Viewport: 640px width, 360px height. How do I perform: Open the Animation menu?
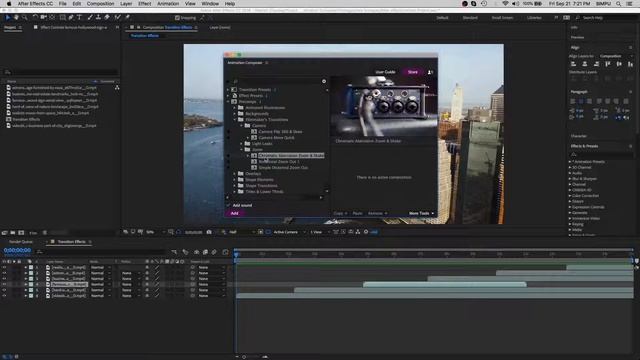[x=168, y=4]
